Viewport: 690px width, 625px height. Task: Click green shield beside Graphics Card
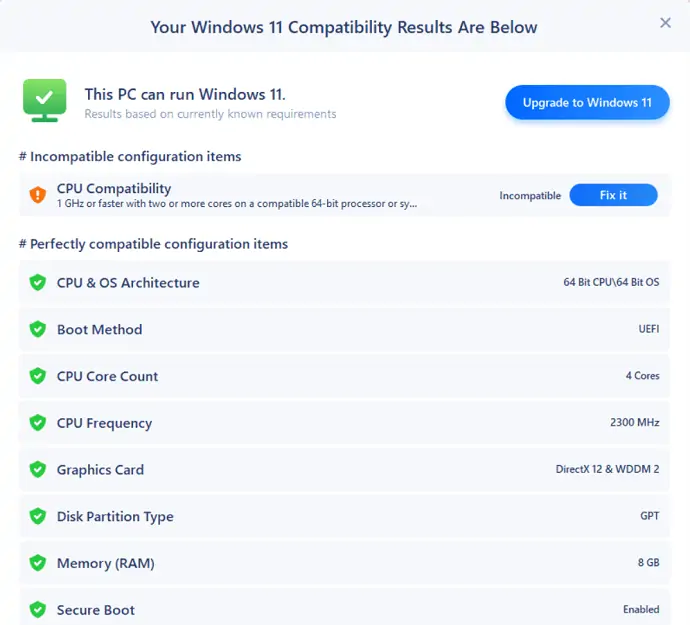click(x=38, y=470)
